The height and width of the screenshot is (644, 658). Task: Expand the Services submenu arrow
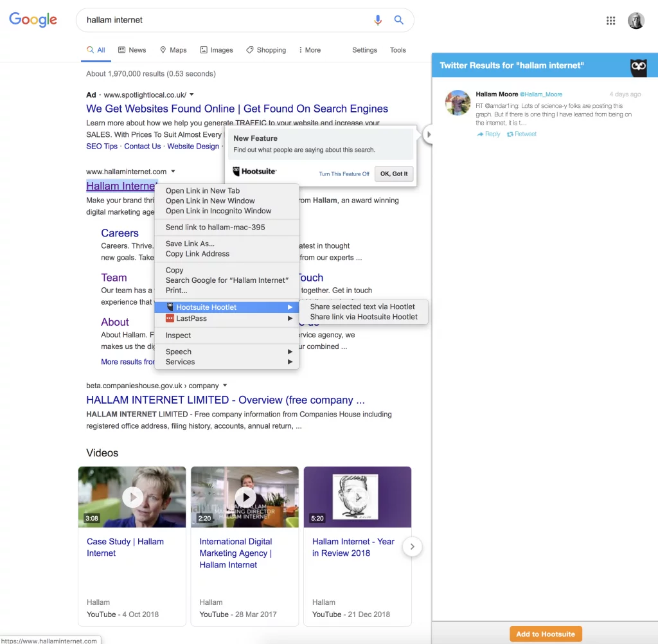[290, 362]
